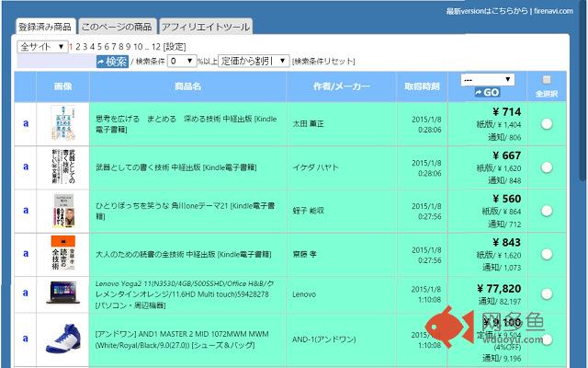Open the '---' action dropdown above GO
The height and width of the screenshot is (368, 588).
(x=488, y=80)
